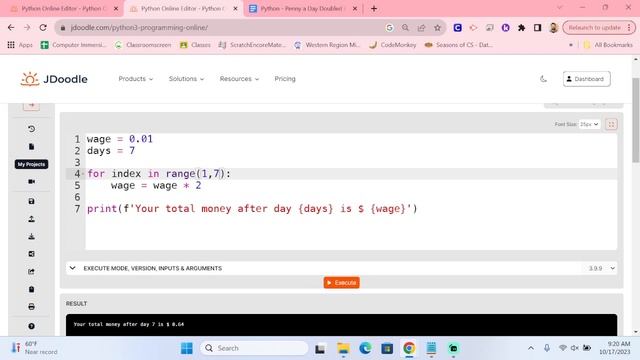Image resolution: width=640 pixels, height=360 pixels.
Task: Click the share icon in JDoodle sidebar
Action: point(31,271)
